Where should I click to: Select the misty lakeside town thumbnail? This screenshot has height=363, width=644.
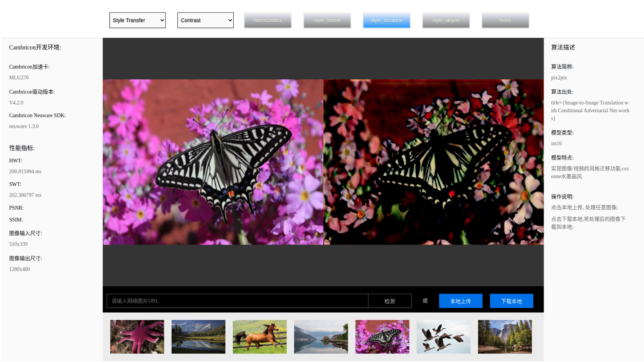coord(321,337)
